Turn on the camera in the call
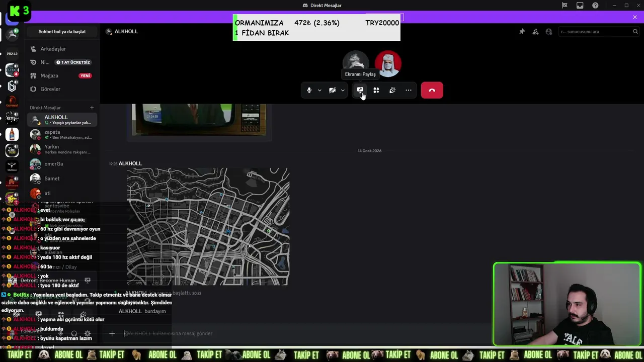644x362 pixels. [333, 90]
